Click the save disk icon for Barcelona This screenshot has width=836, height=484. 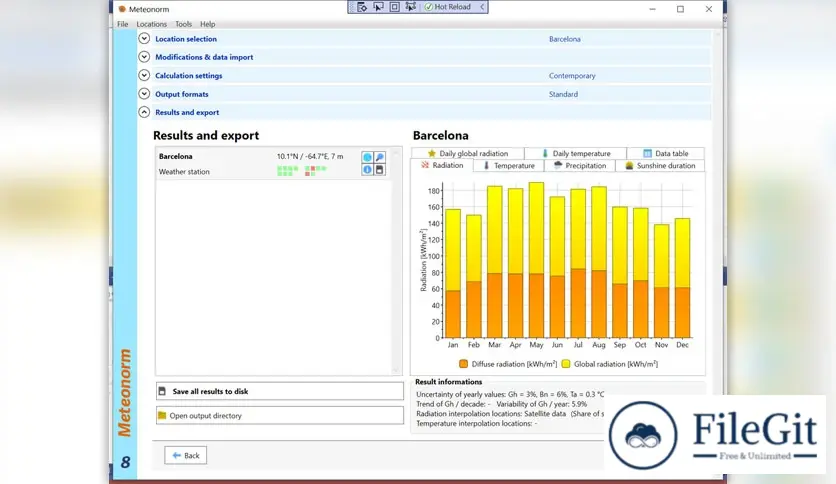[x=380, y=170]
